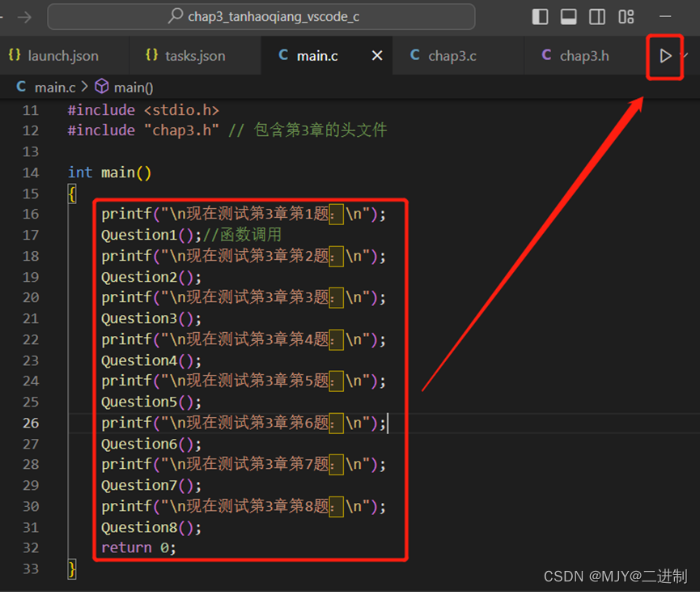This screenshot has height=592, width=700.
Task: Minimize the VS Code window
Action: pos(665,16)
